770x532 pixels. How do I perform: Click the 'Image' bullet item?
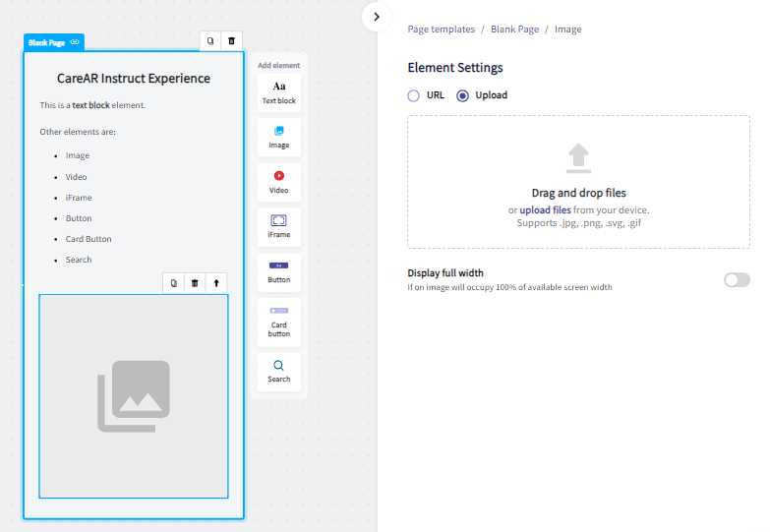78,155
